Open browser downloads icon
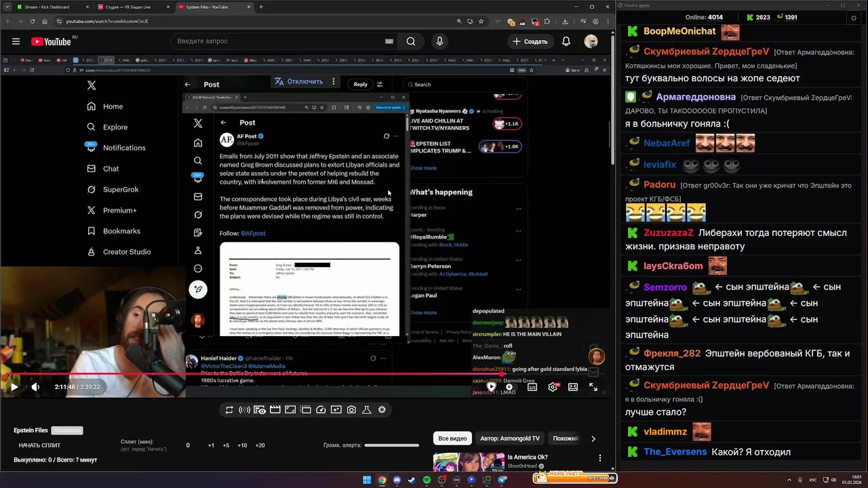868x488 pixels. point(565,21)
